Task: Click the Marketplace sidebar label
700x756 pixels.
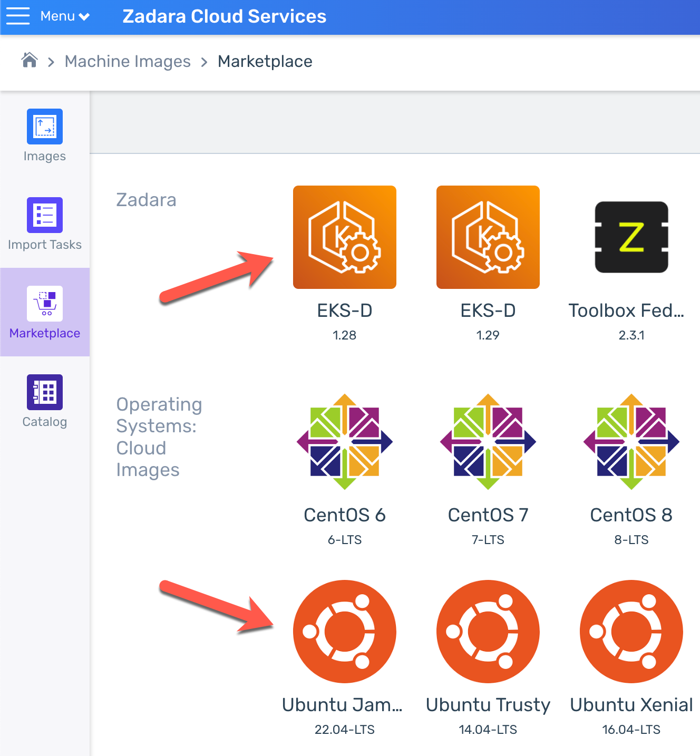Action: [x=45, y=333]
